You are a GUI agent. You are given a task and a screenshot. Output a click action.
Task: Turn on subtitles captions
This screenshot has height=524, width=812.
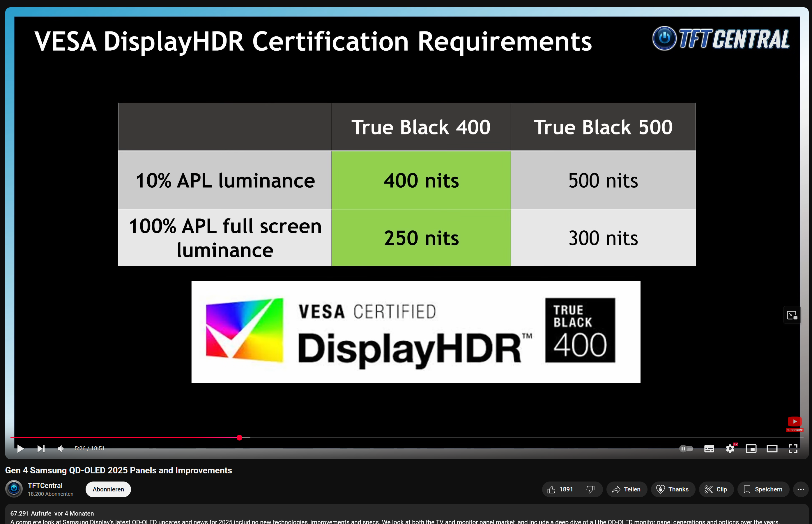point(709,448)
